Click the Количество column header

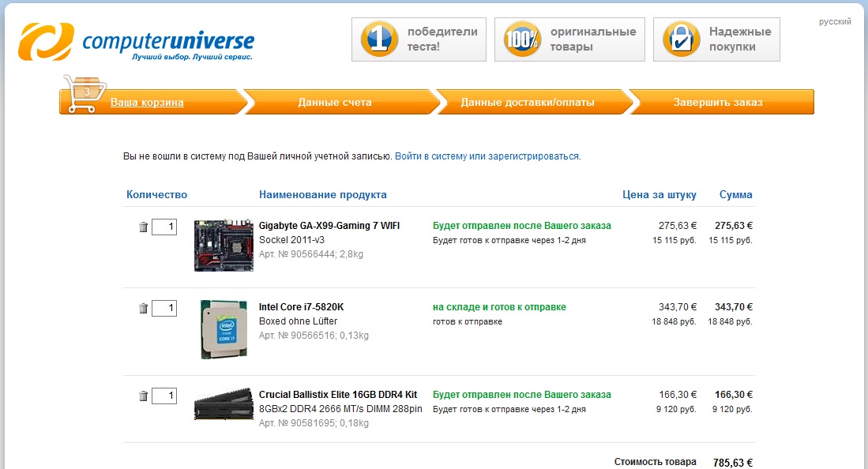[x=156, y=194]
